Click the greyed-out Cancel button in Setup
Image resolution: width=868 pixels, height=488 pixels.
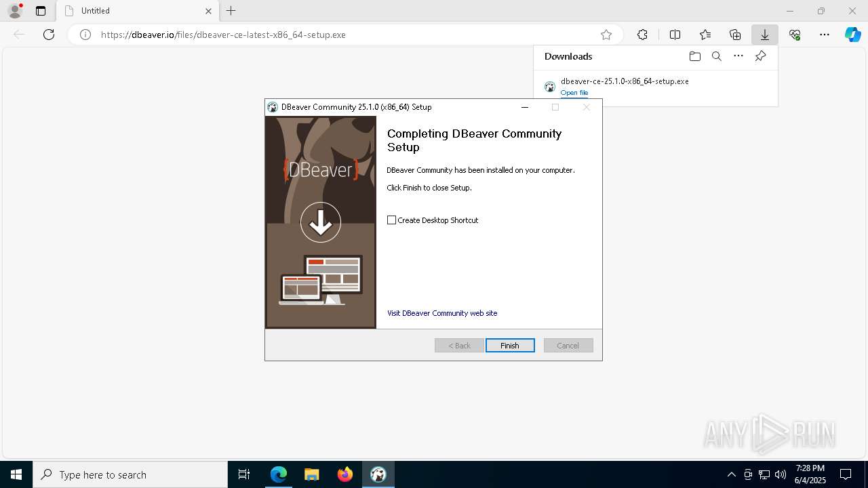pos(568,346)
